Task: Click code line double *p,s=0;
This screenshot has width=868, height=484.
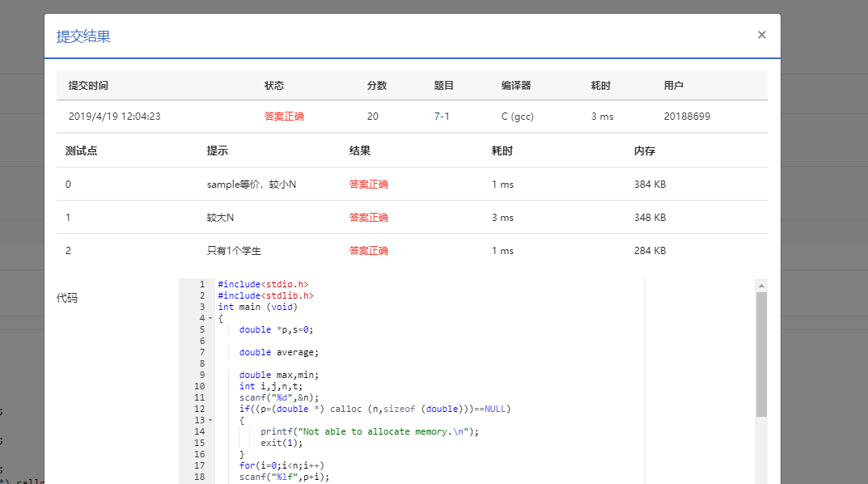Action: pos(276,329)
